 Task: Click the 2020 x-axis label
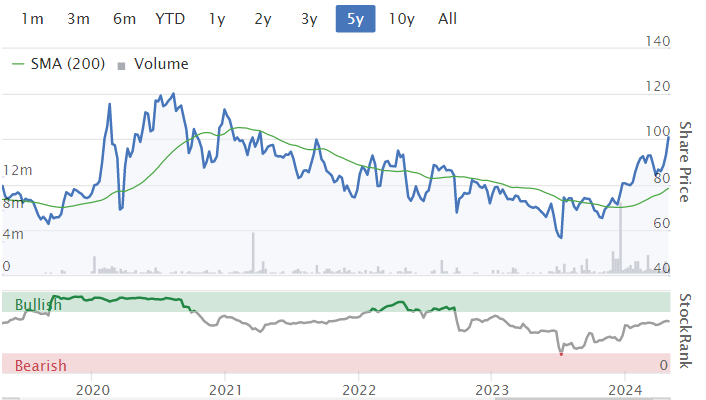click(x=92, y=390)
